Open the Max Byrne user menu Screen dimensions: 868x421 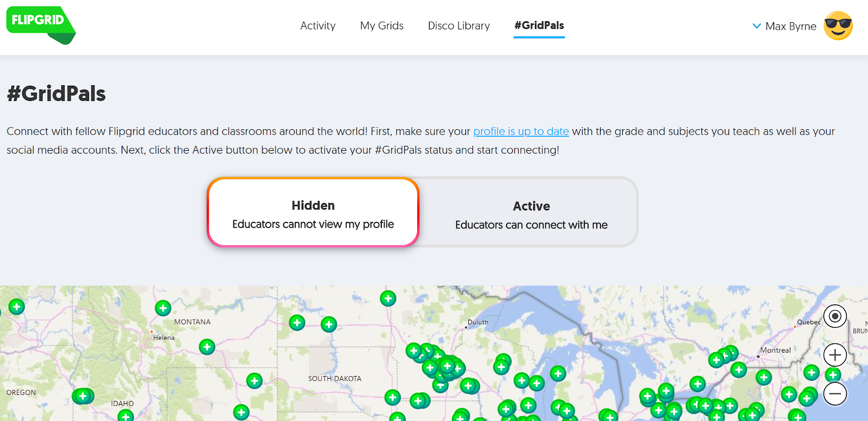click(x=790, y=26)
